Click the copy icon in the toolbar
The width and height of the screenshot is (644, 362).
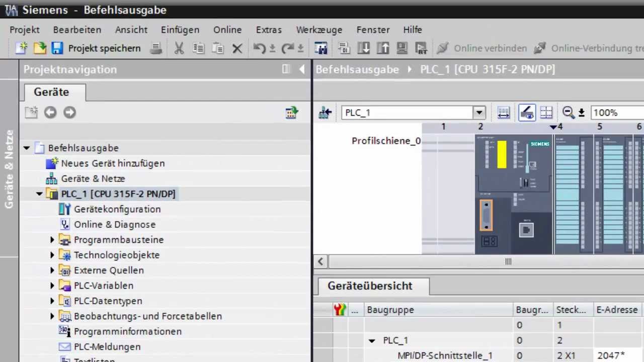pyautogui.click(x=199, y=48)
